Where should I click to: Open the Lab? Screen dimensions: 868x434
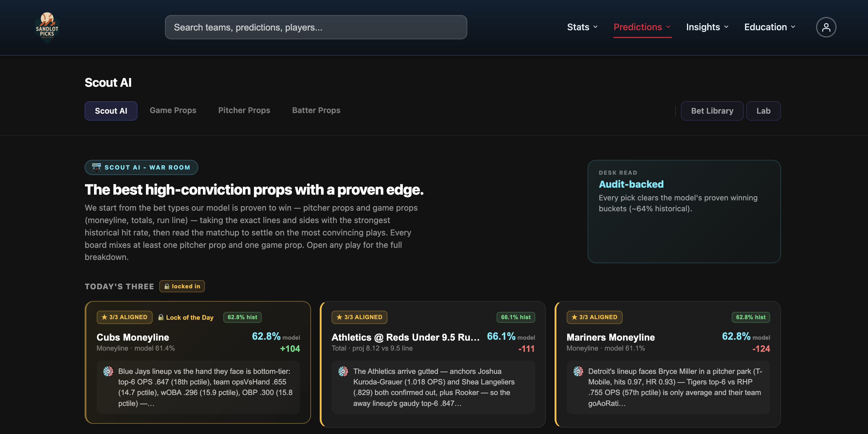[763, 111]
